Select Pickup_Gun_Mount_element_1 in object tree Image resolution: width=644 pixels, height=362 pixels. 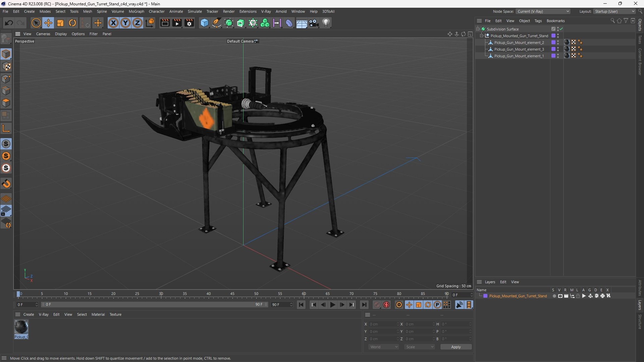pyautogui.click(x=519, y=56)
